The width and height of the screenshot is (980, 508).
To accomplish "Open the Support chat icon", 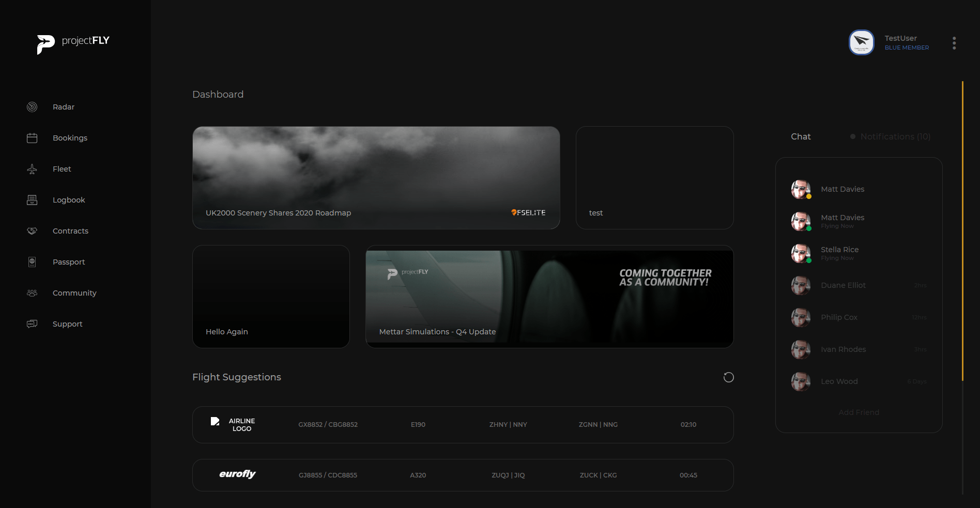I will tap(32, 324).
